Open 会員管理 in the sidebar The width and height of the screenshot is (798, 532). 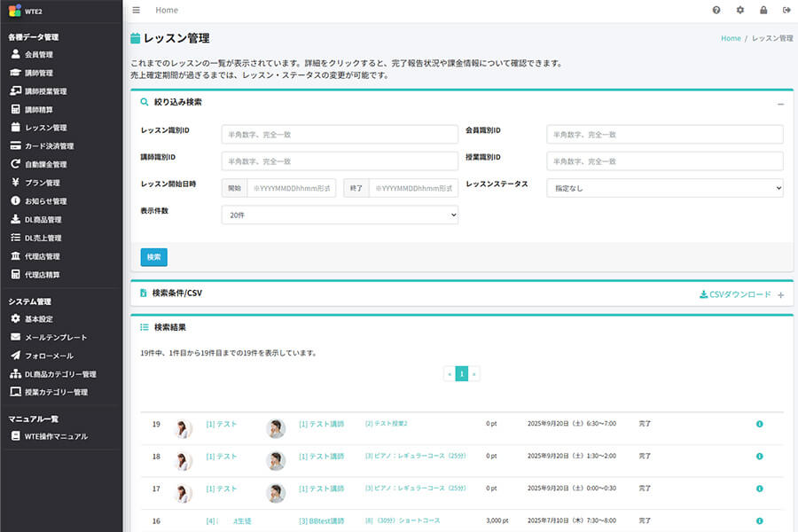38,55
